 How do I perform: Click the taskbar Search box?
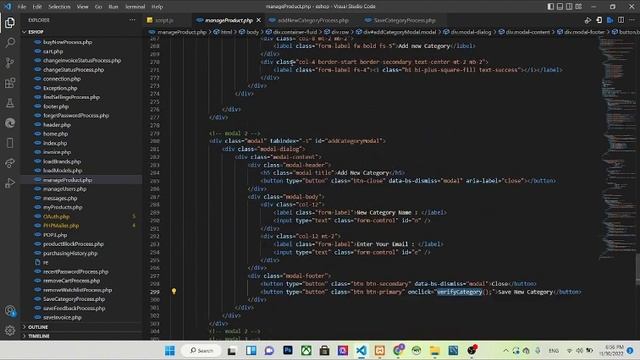(x=202, y=350)
